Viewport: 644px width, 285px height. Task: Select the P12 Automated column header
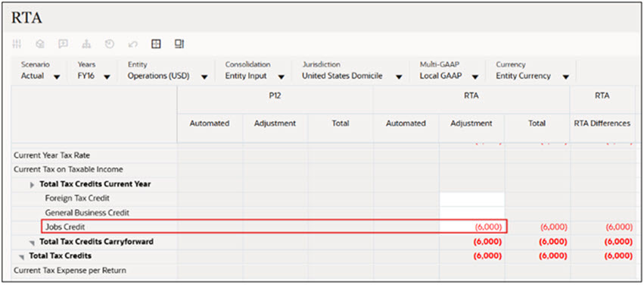click(x=210, y=124)
